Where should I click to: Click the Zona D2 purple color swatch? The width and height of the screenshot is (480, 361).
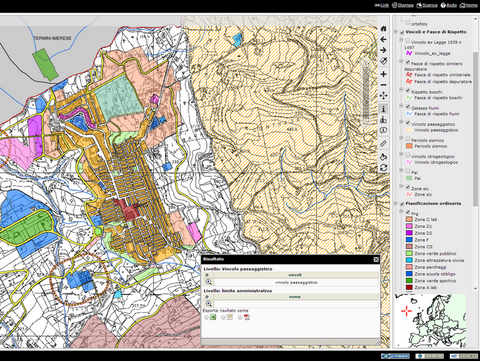click(x=409, y=233)
